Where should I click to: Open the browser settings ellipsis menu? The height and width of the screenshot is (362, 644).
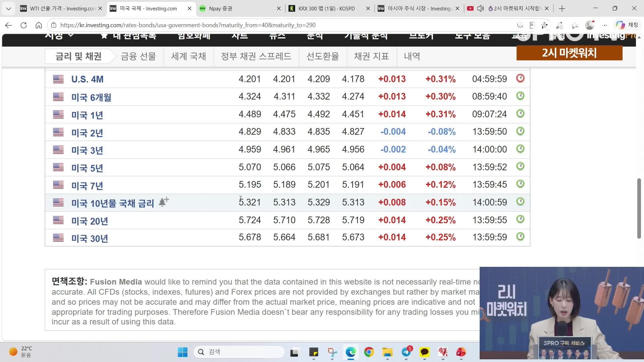[x=604, y=25]
